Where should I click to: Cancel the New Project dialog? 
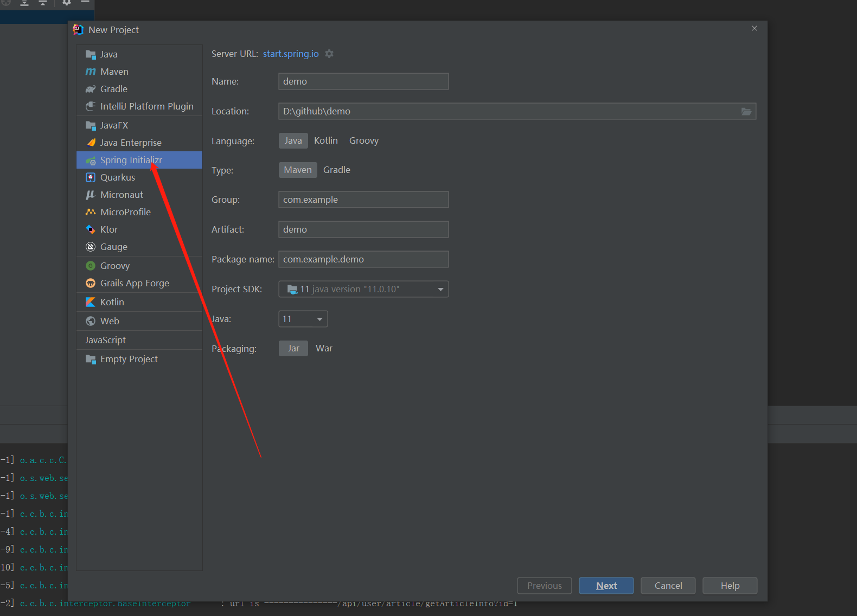(x=668, y=586)
